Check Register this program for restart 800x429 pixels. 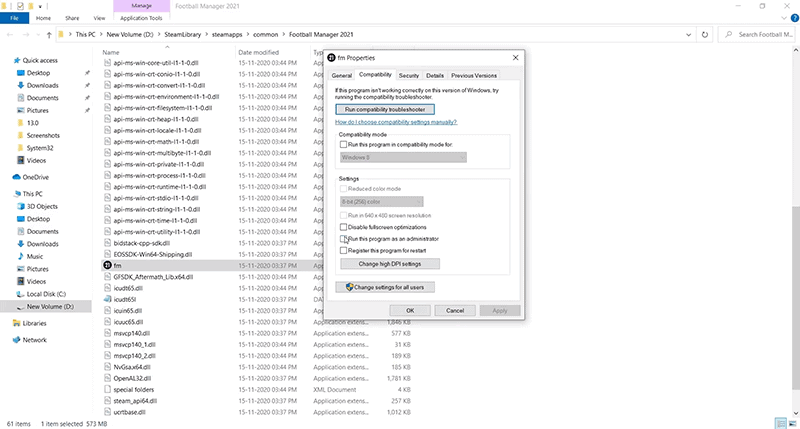coord(343,250)
